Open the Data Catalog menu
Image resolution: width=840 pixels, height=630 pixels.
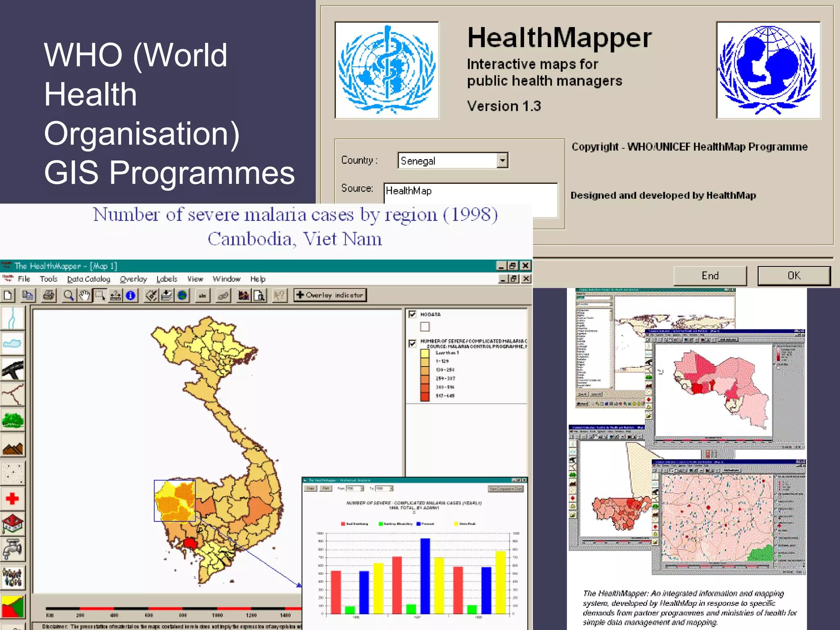point(89,279)
